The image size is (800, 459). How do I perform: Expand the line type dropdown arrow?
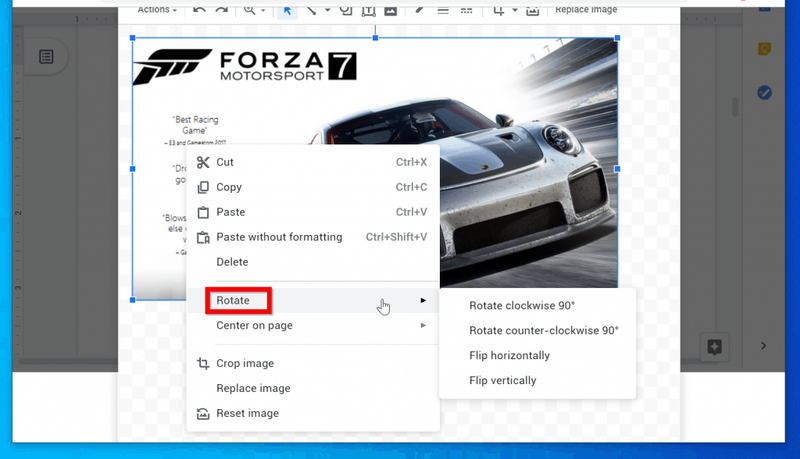click(327, 10)
